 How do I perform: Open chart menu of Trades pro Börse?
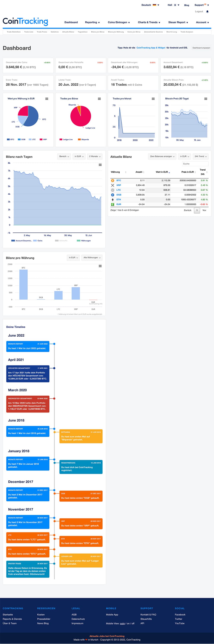(99, 99)
